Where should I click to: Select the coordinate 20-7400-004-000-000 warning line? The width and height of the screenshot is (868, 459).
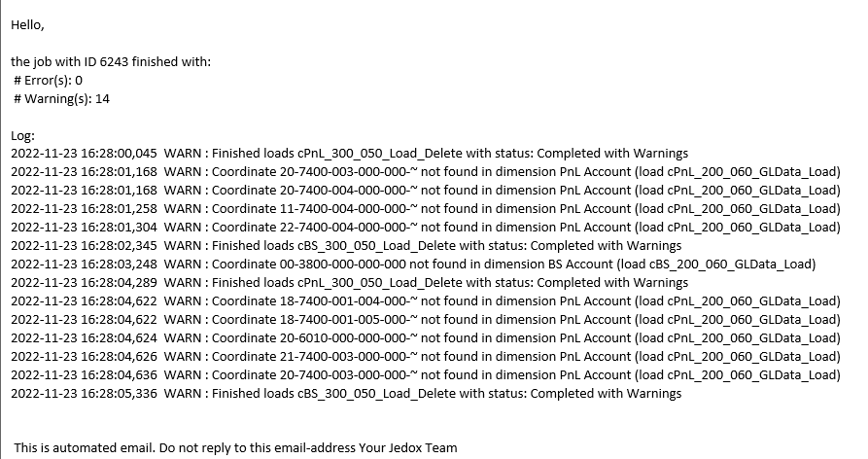click(x=425, y=191)
